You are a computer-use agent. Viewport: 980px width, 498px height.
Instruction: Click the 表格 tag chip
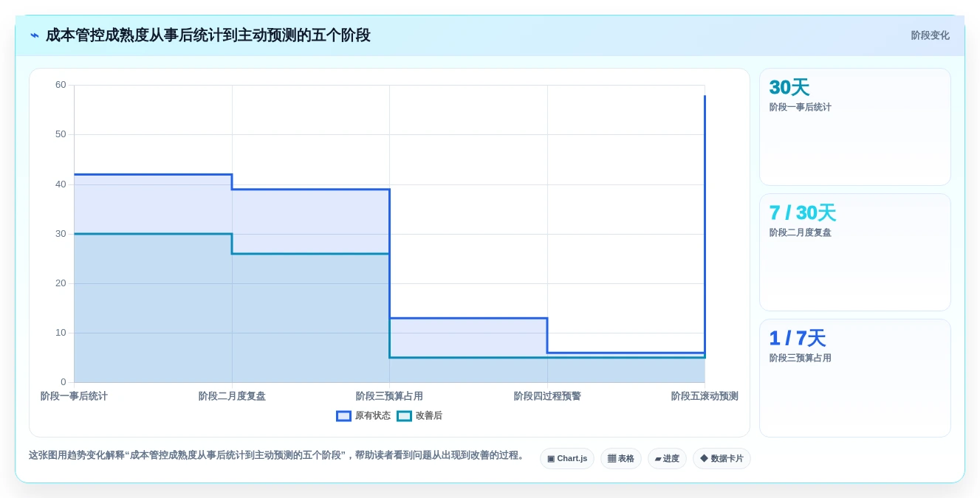coord(621,458)
